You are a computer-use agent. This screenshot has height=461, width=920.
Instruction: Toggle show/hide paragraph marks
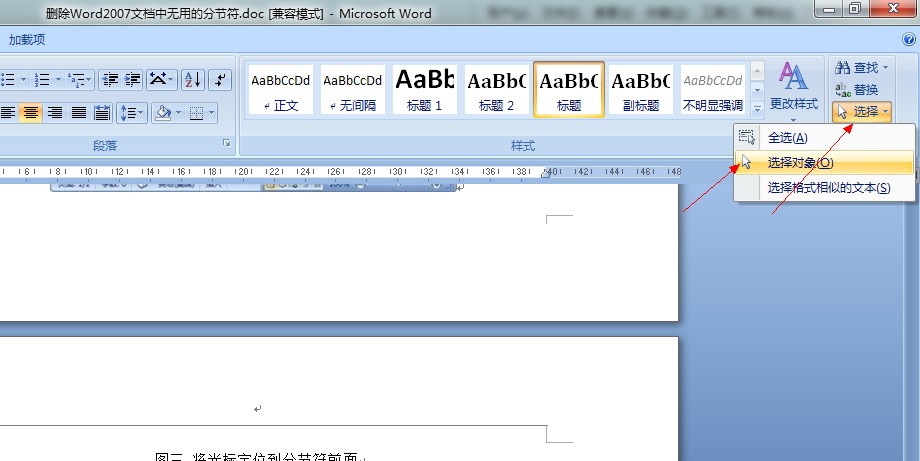[220, 79]
